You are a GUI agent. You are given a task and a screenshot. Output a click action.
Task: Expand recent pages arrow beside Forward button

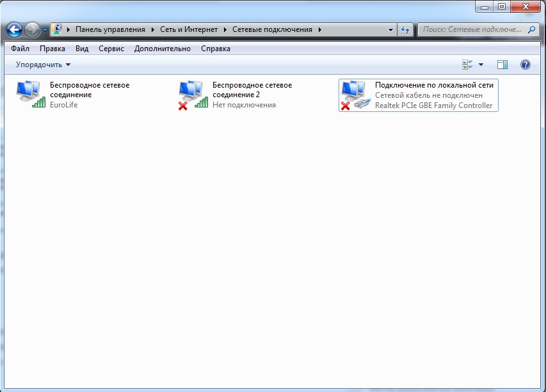pyautogui.click(x=45, y=30)
